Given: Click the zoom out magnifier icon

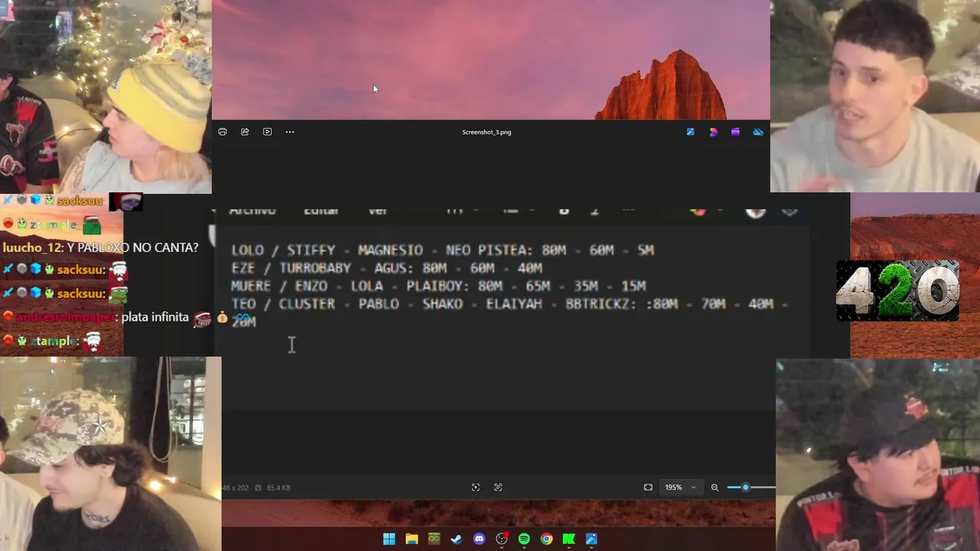Looking at the screenshot, I should tap(714, 487).
